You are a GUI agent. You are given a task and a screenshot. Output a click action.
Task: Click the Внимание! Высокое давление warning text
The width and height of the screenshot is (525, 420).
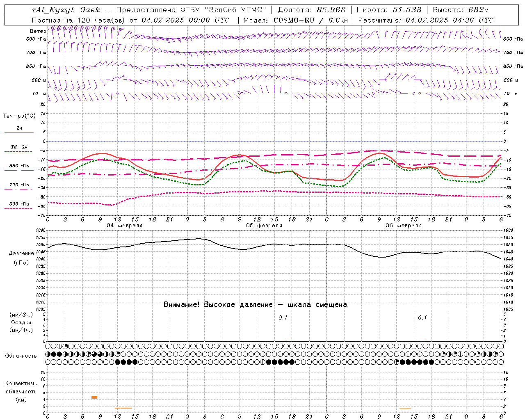256,305
